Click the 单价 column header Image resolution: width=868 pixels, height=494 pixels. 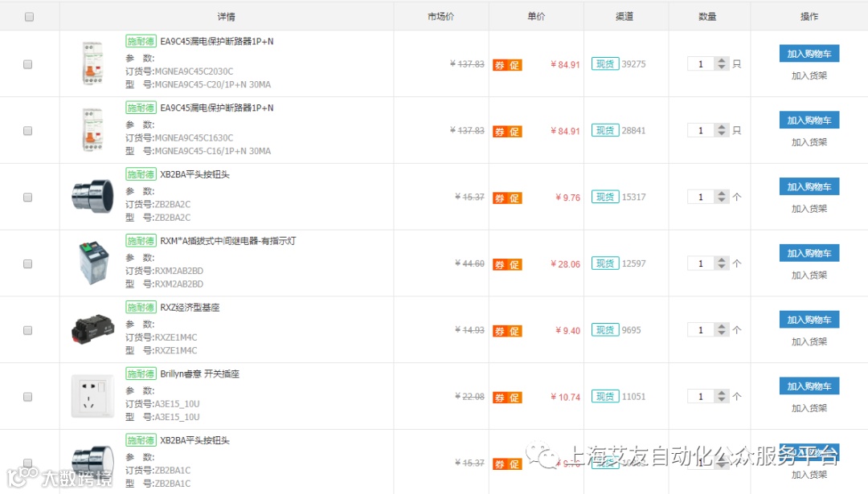point(536,16)
